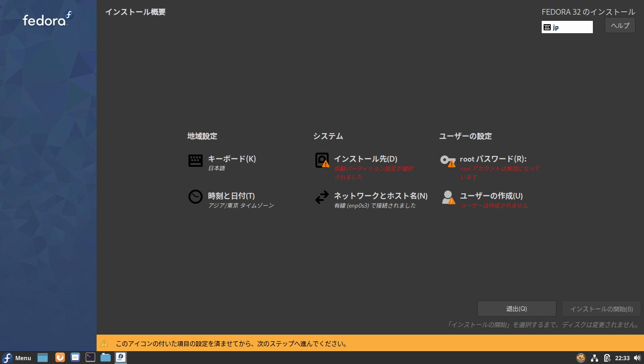Click the Fedora logo in the sidebar
Screen dimensions: 644x364
(x=48, y=19)
